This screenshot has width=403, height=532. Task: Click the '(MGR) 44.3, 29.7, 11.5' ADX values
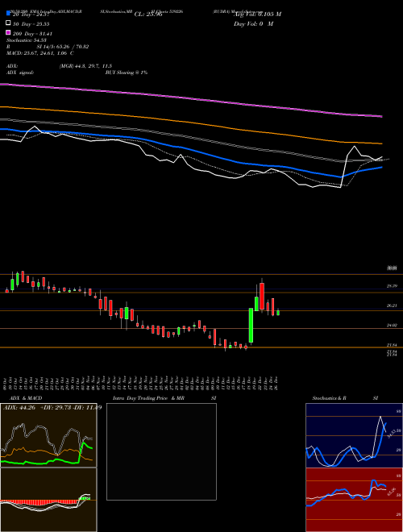tap(85, 66)
